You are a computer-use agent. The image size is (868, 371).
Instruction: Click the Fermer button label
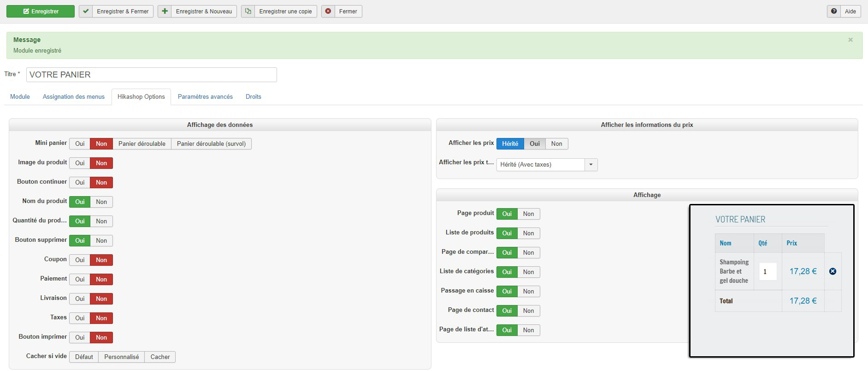coord(348,12)
